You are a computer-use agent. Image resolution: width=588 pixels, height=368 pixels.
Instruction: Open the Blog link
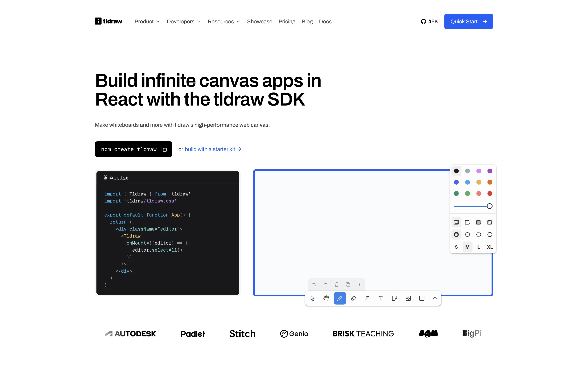click(307, 21)
